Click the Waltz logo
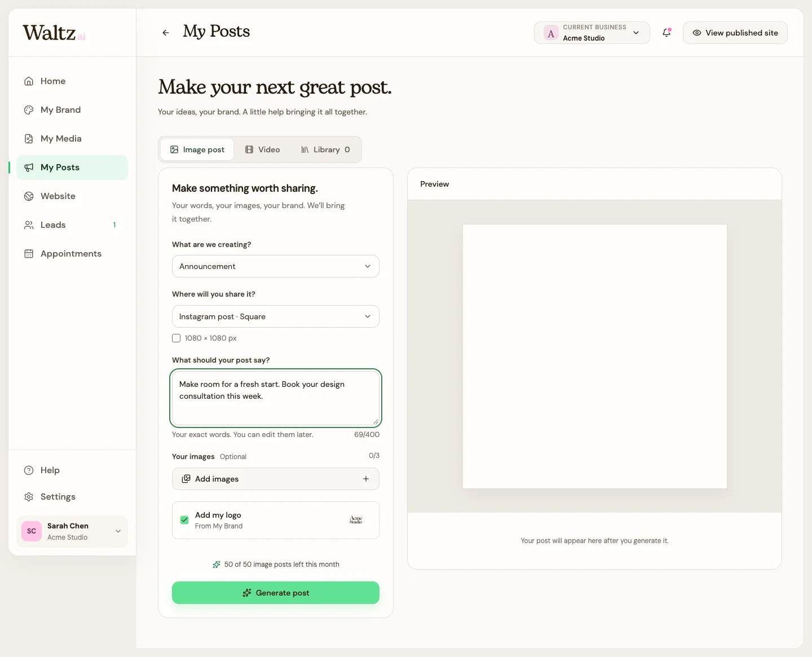The image size is (812, 657). click(54, 33)
